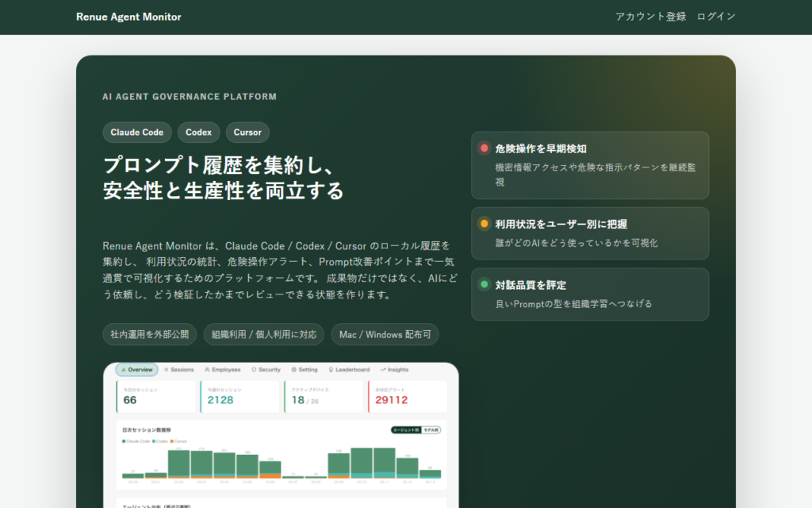This screenshot has width=812, height=508.
Task: Click the Insights trend icon in preview
Action: click(x=383, y=370)
